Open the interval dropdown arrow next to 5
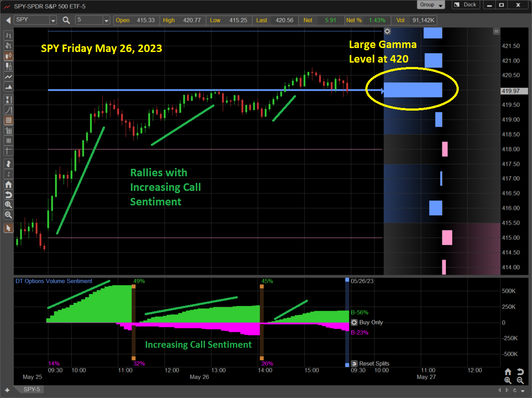Screen dimensions: 532x398 [106, 20]
